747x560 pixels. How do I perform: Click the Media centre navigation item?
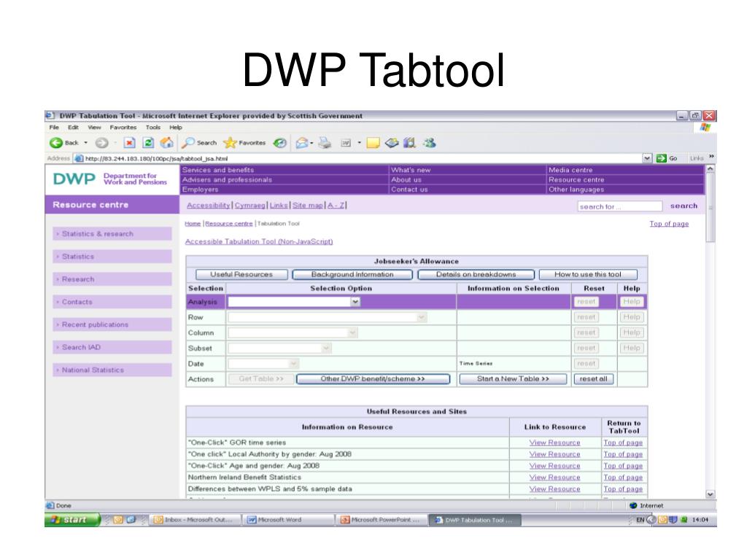(570, 170)
